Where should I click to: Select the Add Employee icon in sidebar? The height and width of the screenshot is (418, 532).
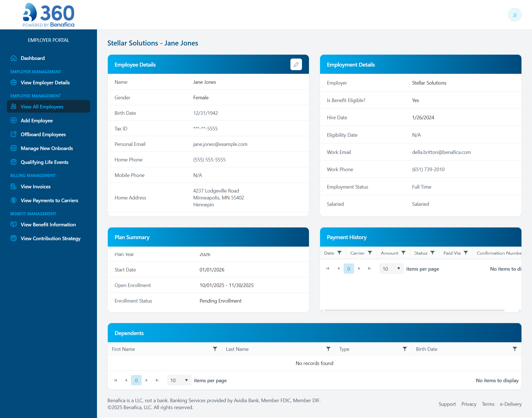pos(14,120)
